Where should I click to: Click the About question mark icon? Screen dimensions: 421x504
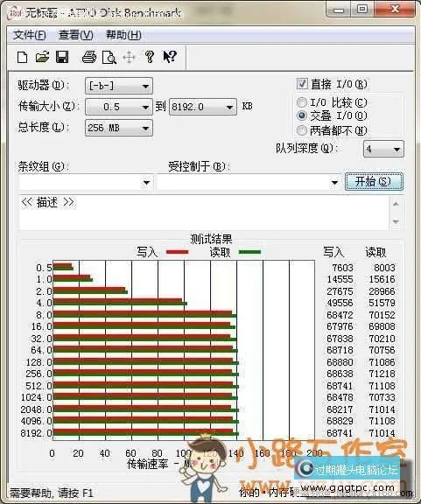coord(149,57)
